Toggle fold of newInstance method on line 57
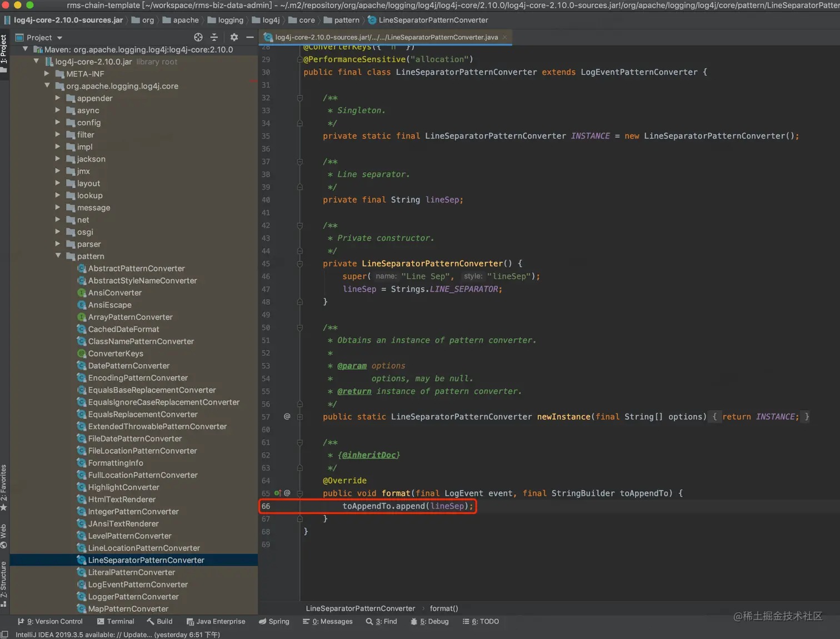Image resolution: width=840 pixels, height=639 pixels. click(299, 417)
